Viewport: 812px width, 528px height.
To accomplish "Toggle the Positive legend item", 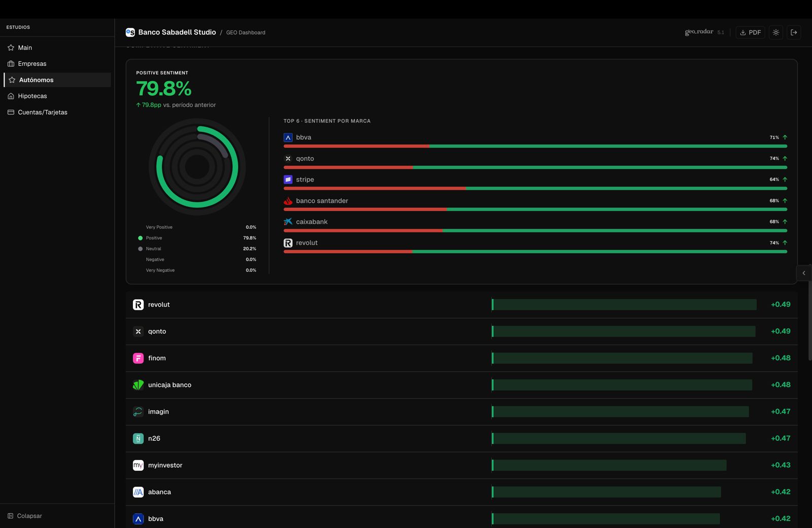I will (154, 238).
